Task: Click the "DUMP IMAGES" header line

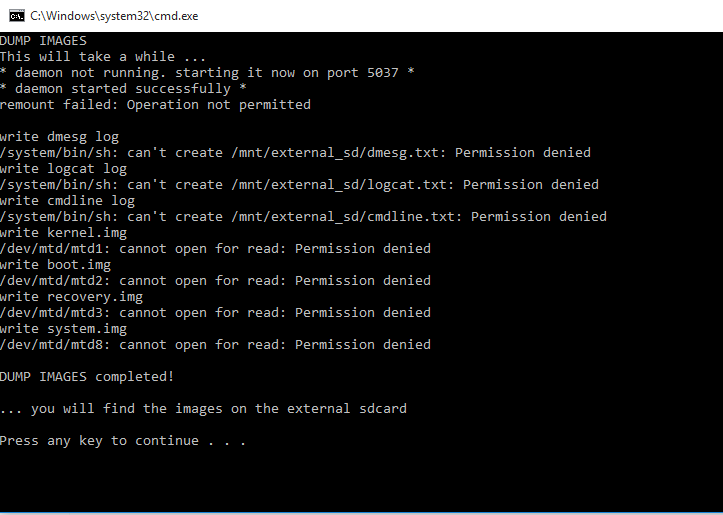Action: (43, 41)
